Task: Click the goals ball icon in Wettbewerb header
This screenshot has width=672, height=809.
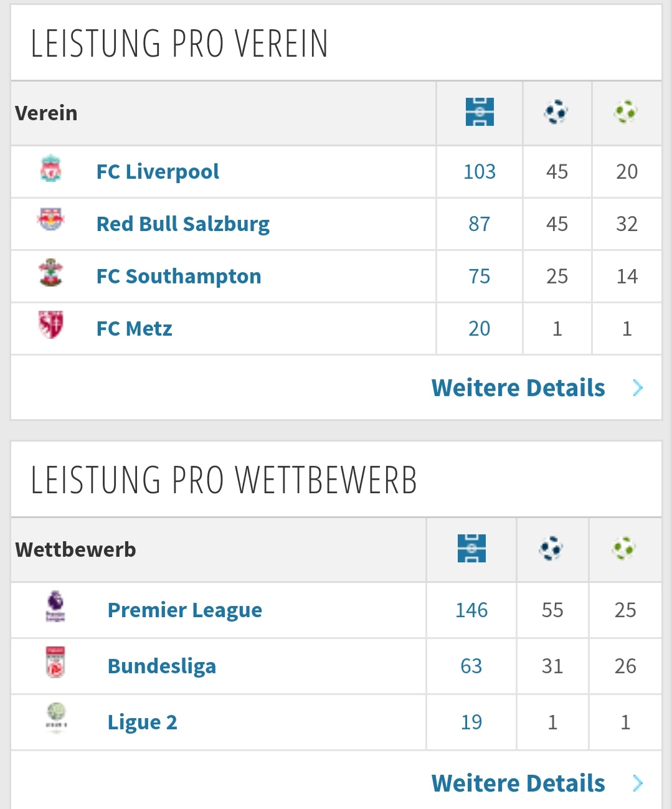Action: pyautogui.click(x=552, y=549)
